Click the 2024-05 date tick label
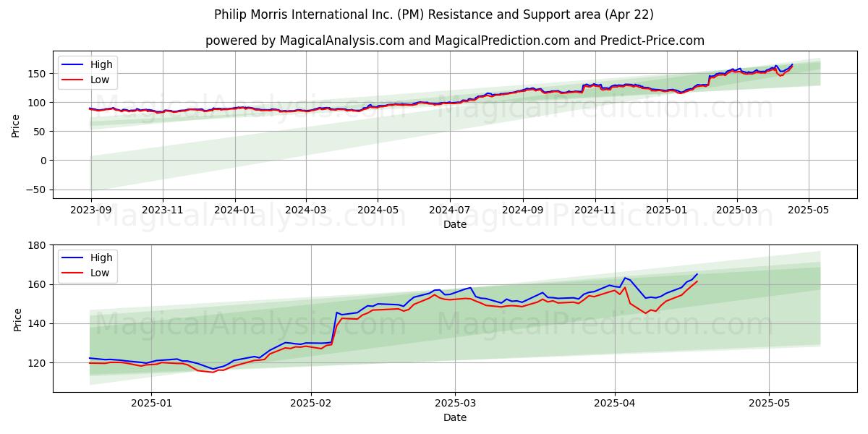The height and width of the screenshot is (434, 868). 378,210
